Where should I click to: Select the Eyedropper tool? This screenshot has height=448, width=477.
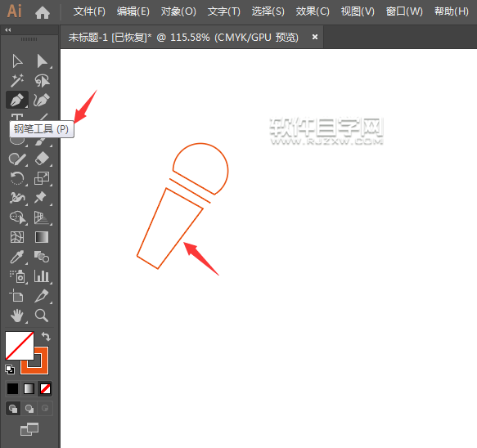tap(17, 257)
